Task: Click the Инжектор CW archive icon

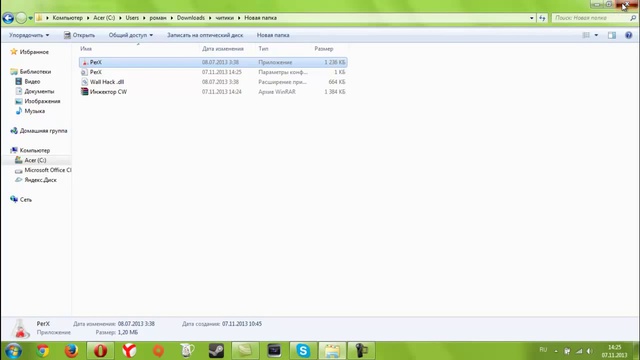Action: [84, 92]
